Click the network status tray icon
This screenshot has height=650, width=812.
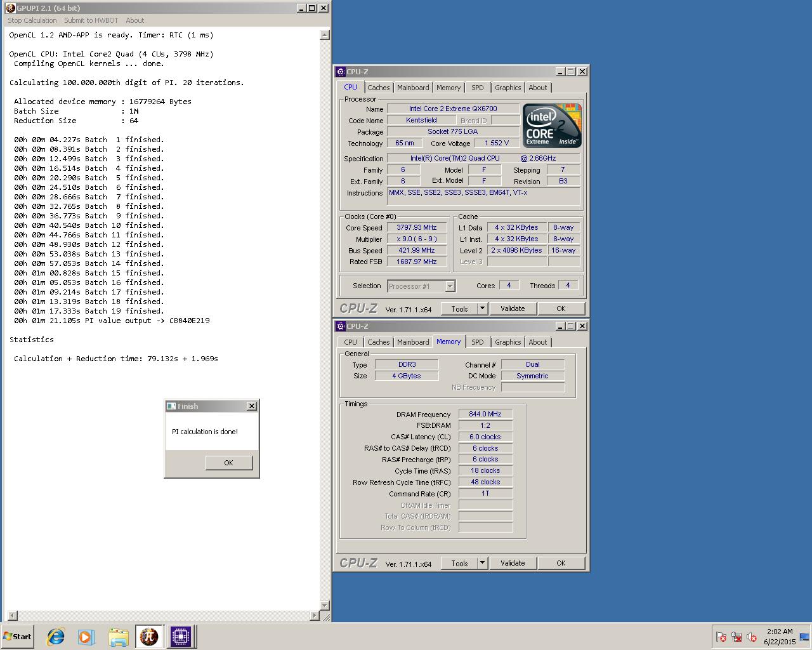[737, 637]
